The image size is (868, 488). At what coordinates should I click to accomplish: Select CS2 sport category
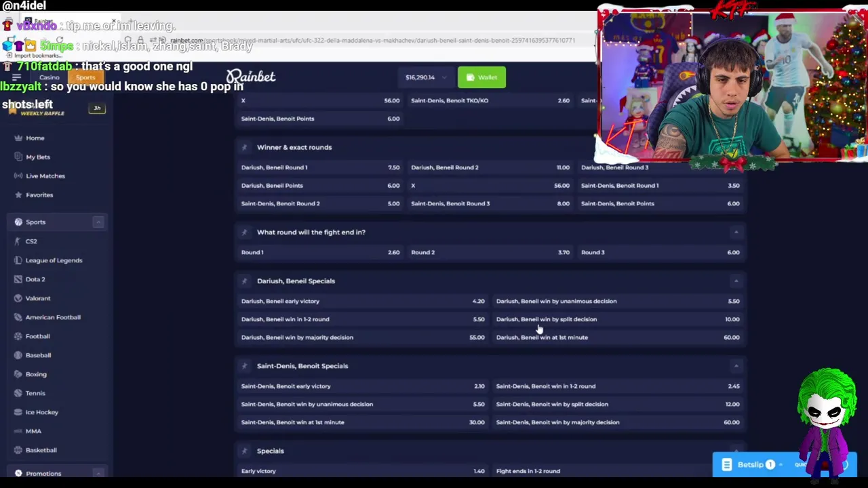31,241
